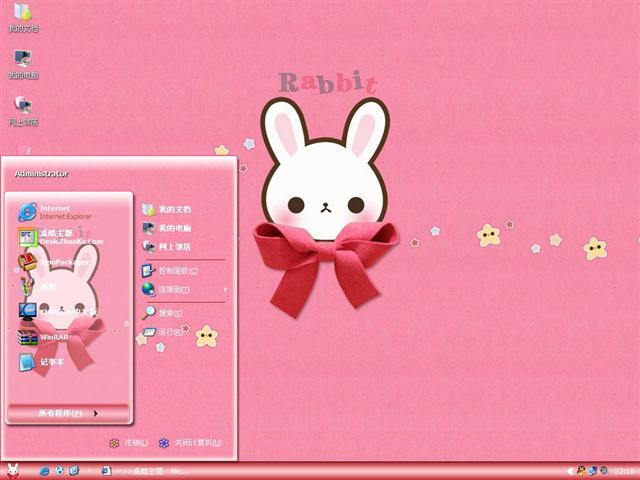Launch 画图 paint program in Start menu

[x=38, y=287]
